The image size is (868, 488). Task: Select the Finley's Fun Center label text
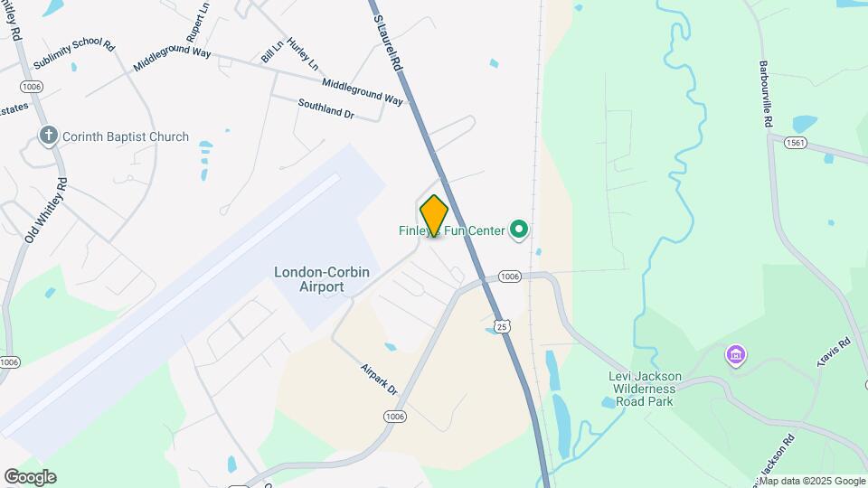(x=452, y=230)
